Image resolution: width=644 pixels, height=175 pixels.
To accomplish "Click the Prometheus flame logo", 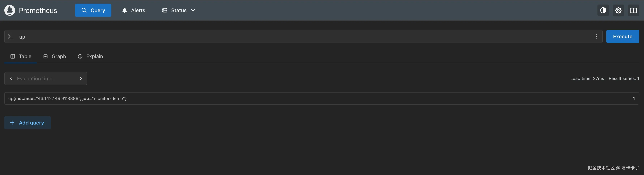I will (10, 10).
